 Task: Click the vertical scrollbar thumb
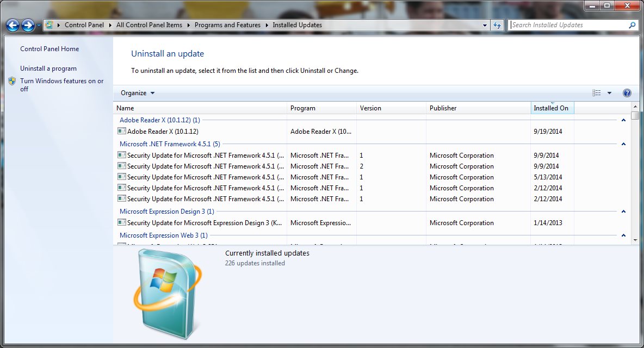(635, 116)
